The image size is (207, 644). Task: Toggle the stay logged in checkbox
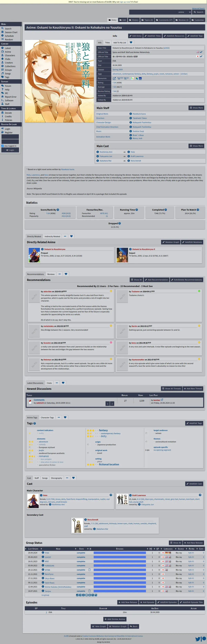click(2, 146)
